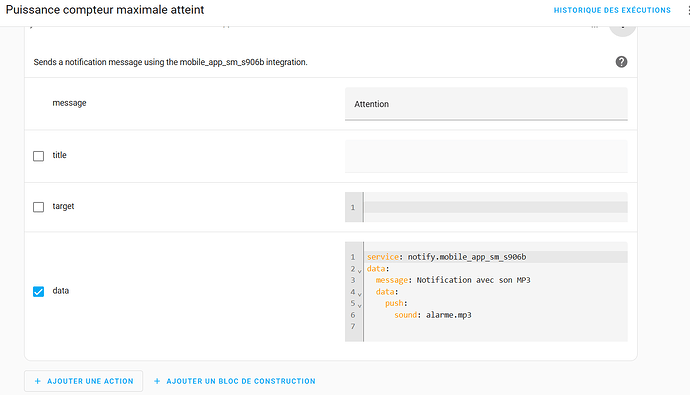Screen dimensions: 690x395
Task: Focus the empty title input field
Action: [x=486, y=156]
